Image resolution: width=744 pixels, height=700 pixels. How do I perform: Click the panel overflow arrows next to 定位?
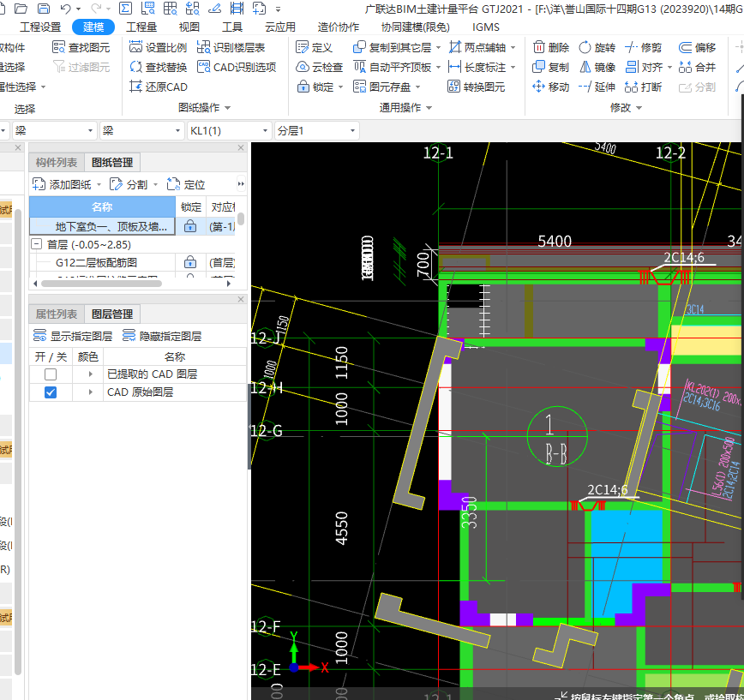coord(241,184)
